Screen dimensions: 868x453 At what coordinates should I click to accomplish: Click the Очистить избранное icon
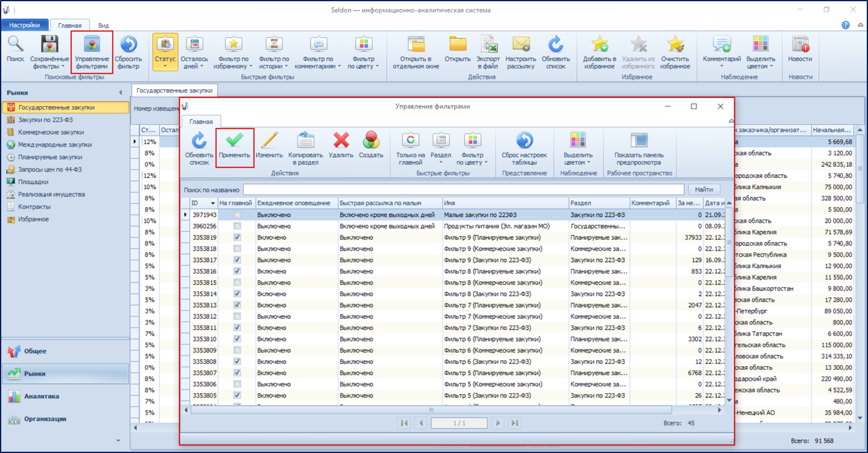(x=675, y=44)
